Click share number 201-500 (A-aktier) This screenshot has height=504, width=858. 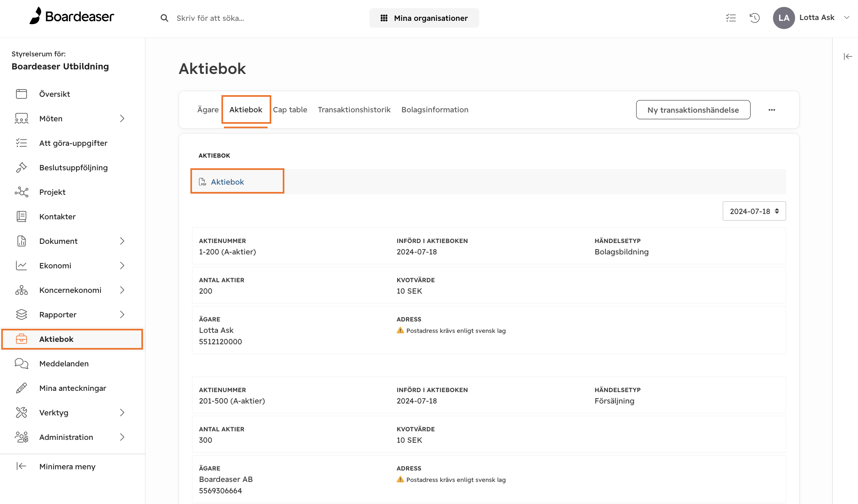pyautogui.click(x=232, y=401)
